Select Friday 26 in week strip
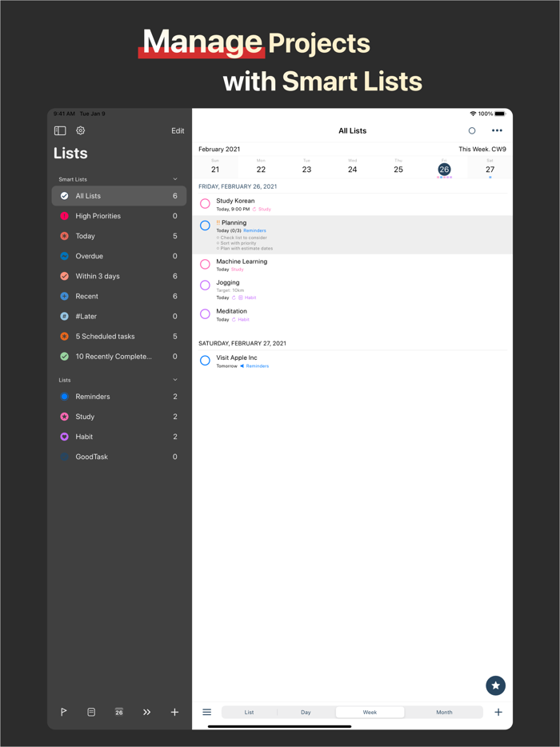The image size is (560, 747). point(444,168)
